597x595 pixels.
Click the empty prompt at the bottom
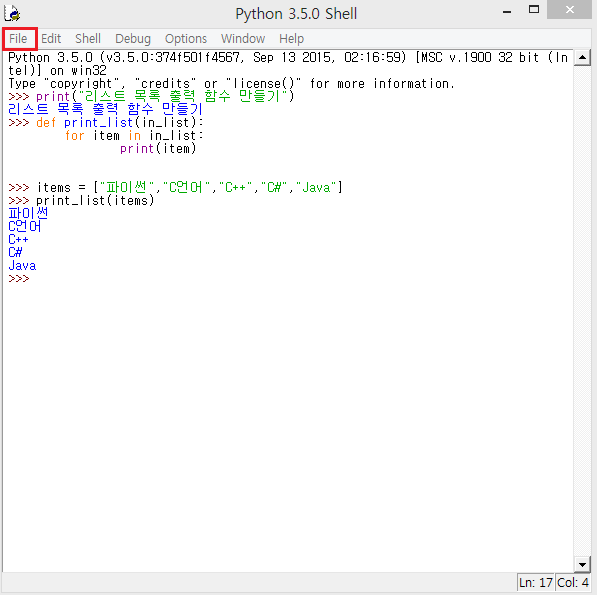coord(19,279)
